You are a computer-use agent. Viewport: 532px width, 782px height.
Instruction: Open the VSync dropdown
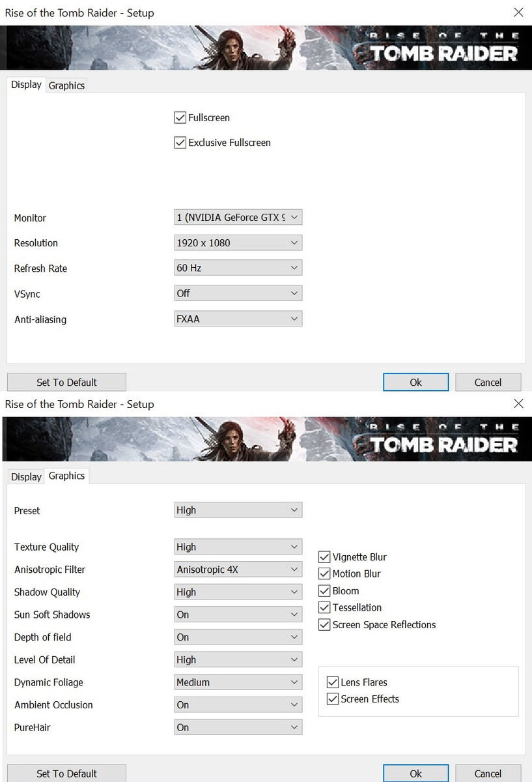pyautogui.click(x=238, y=293)
